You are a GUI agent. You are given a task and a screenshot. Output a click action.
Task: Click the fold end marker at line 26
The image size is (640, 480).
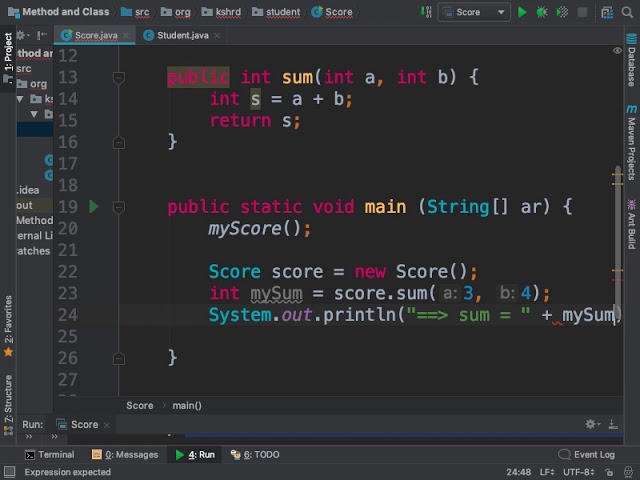(119, 358)
